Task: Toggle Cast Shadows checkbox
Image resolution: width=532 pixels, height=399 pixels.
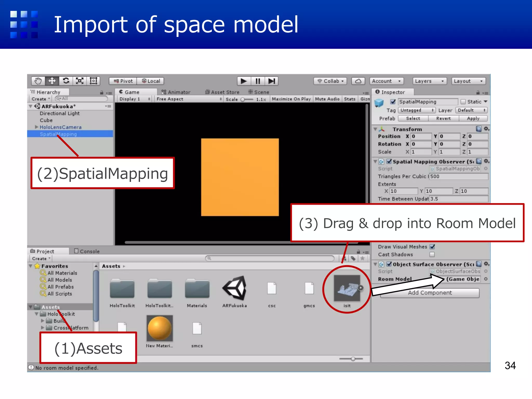Action: 432,255
